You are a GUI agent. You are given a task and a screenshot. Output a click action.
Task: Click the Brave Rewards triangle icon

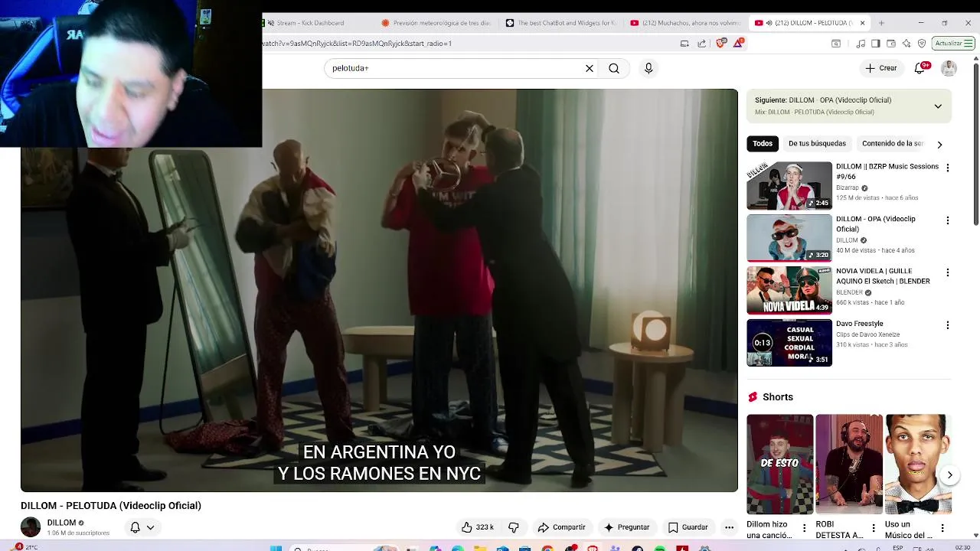738,44
